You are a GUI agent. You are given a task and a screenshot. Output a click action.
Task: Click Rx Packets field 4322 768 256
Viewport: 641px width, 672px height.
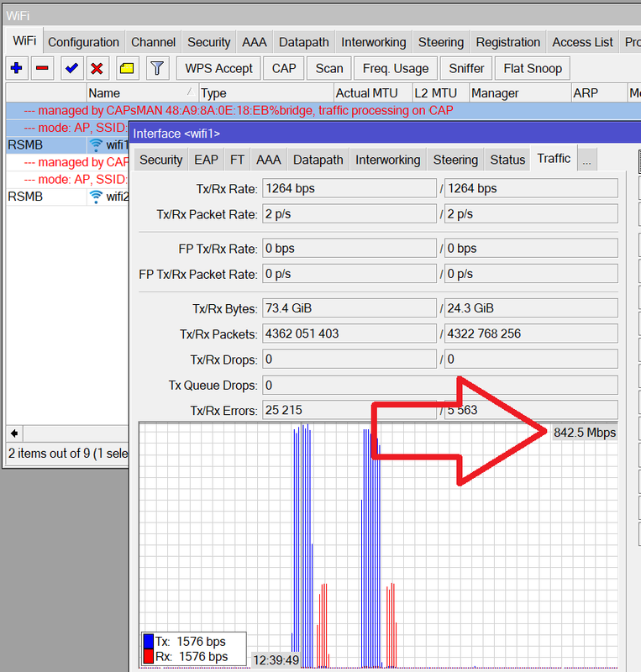click(531, 333)
